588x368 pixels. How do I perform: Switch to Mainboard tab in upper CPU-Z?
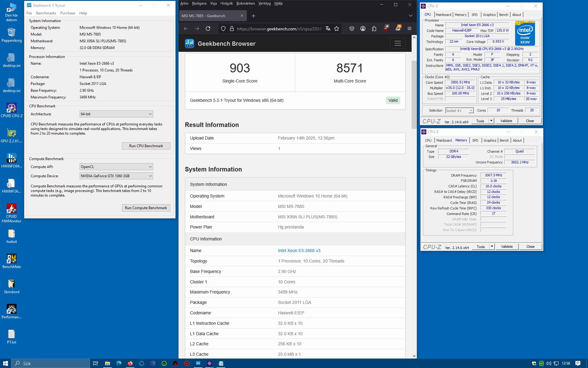[443, 15]
